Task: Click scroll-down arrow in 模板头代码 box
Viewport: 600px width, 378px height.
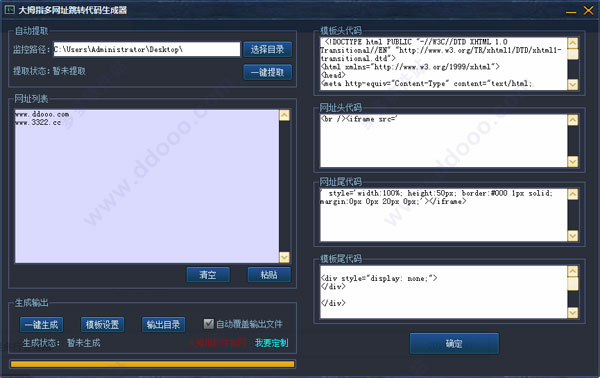Action: [572, 85]
